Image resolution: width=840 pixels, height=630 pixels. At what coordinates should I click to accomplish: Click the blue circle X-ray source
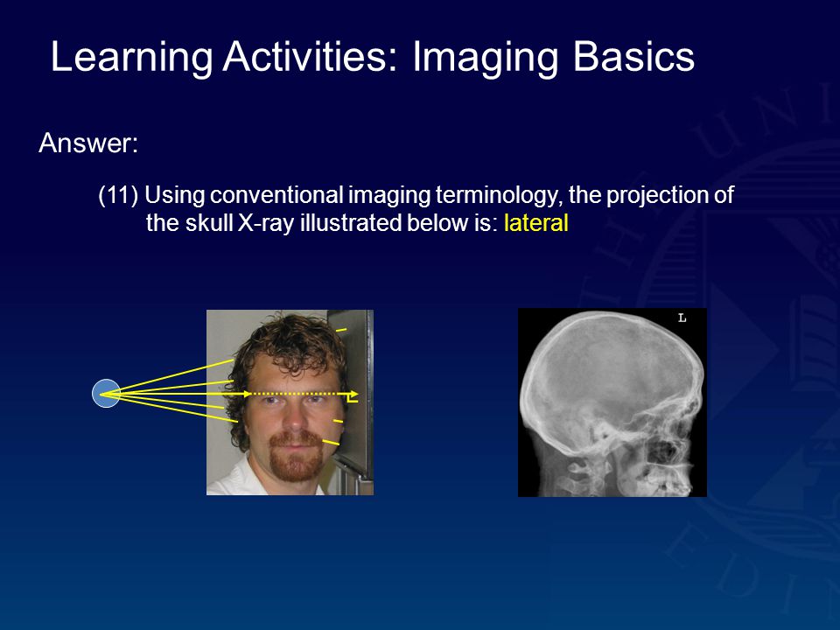(x=106, y=393)
